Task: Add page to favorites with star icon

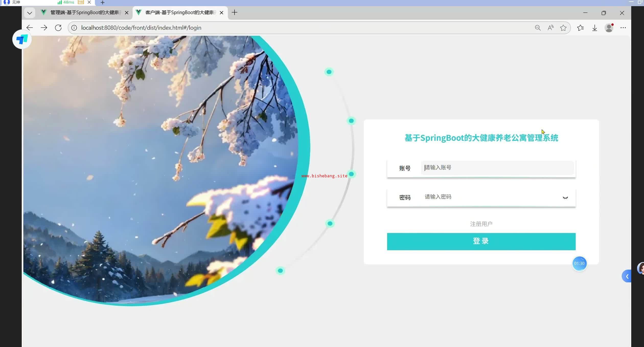Action: coord(563,28)
